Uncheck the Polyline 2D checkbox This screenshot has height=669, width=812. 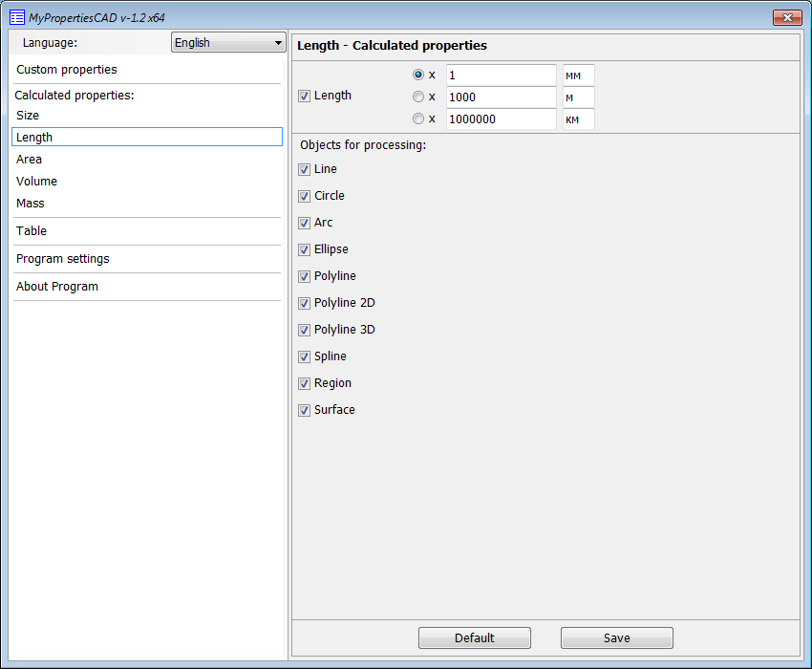(304, 303)
